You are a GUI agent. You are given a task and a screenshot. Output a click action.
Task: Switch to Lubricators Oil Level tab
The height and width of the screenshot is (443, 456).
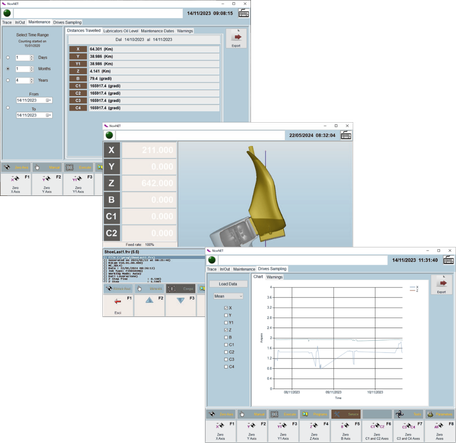[x=121, y=31]
